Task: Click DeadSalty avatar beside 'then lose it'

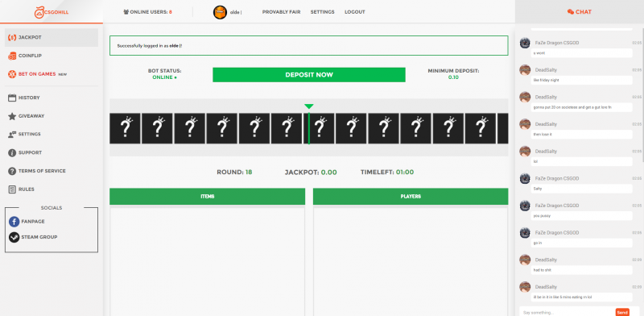Action: (x=525, y=124)
